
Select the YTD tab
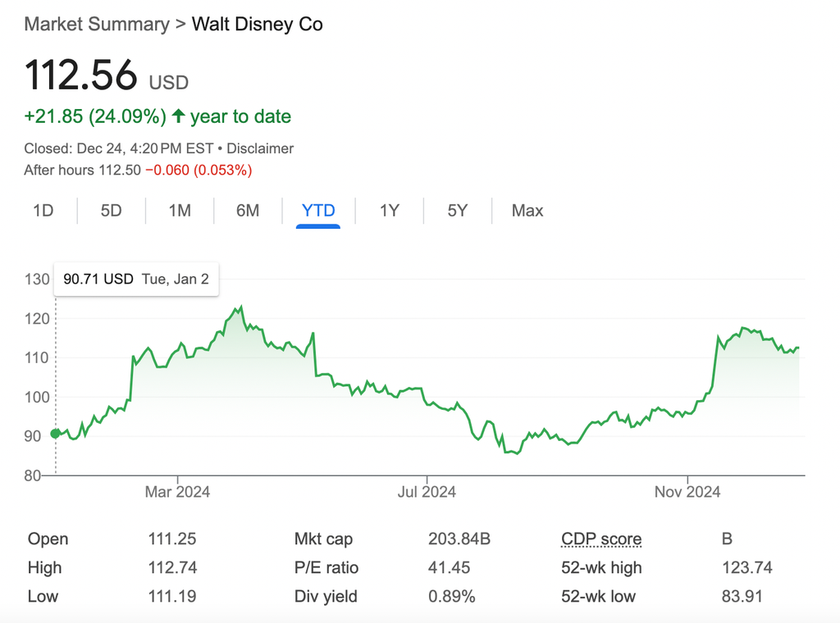point(318,211)
